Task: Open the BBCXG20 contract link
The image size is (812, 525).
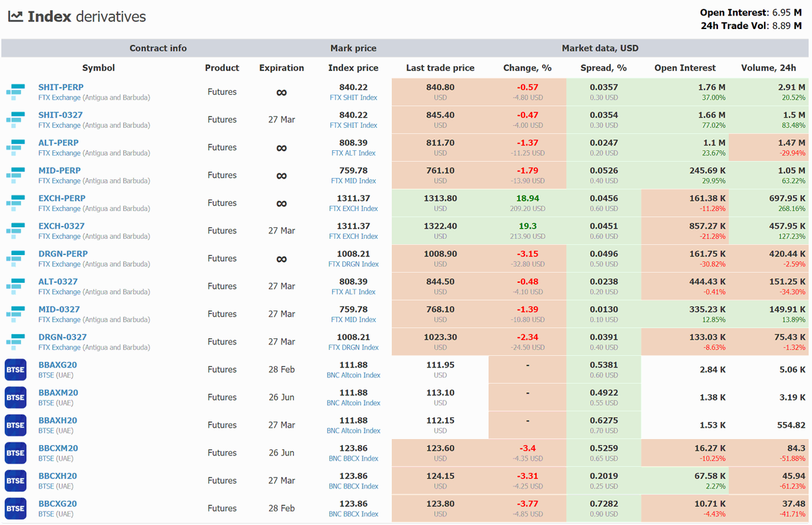Action: tap(58, 503)
